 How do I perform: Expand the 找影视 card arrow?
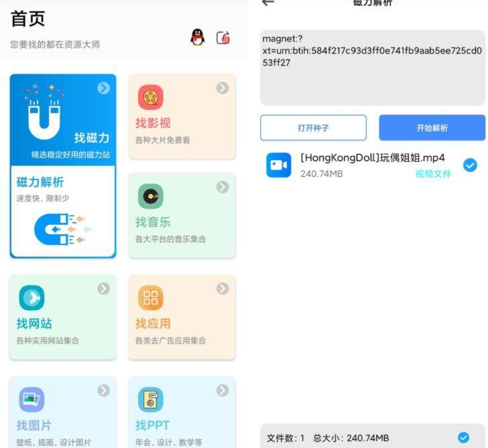(x=223, y=88)
